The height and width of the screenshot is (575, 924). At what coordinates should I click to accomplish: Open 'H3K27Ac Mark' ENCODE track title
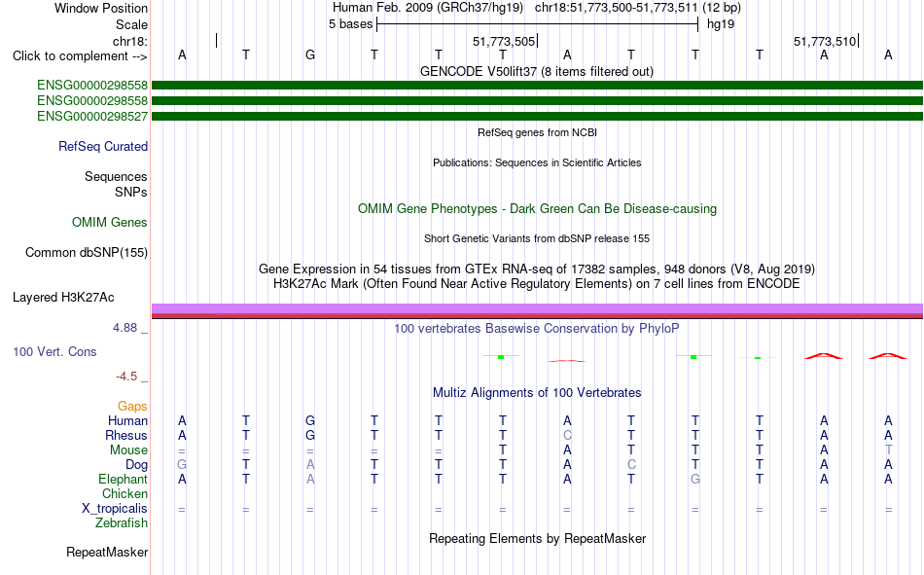point(537,284)
